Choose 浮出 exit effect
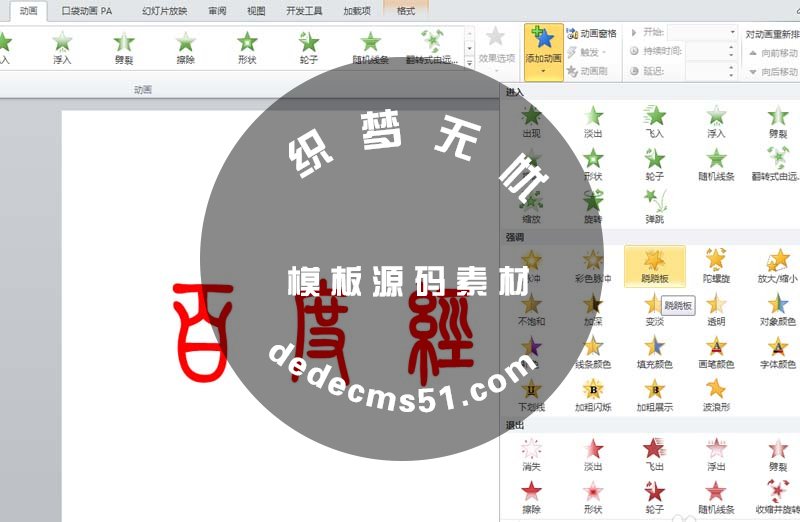Viewport: 800px width, 522px height. click(716, 454)
